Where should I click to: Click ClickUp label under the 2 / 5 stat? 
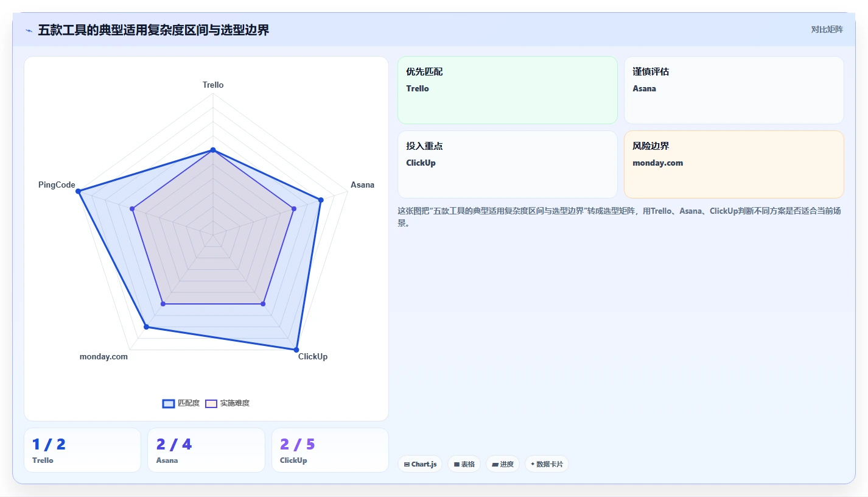tap(293, 460)
